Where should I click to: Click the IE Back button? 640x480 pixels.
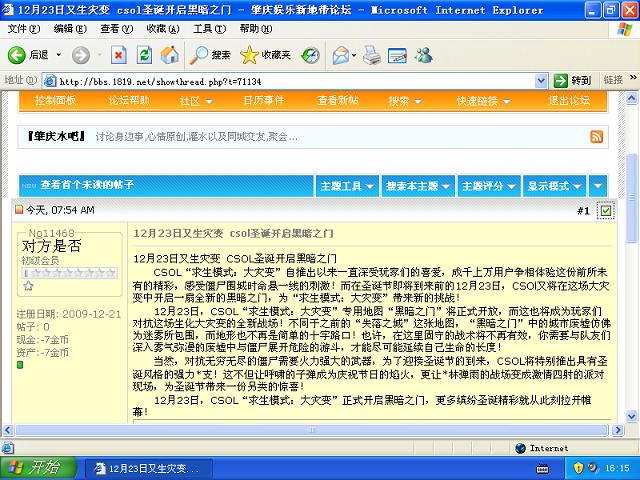(28, 54)
